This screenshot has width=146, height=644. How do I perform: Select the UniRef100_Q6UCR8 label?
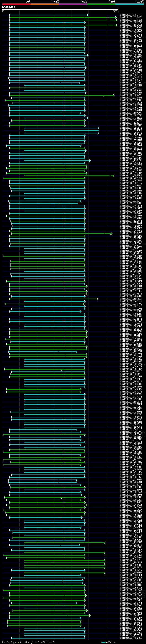coord(131,65)
